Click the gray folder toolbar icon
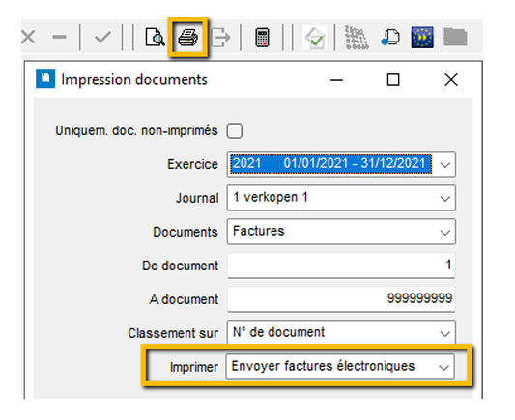Image resolution: width=515 pixels, height=420 pixels. coord(455,37)
